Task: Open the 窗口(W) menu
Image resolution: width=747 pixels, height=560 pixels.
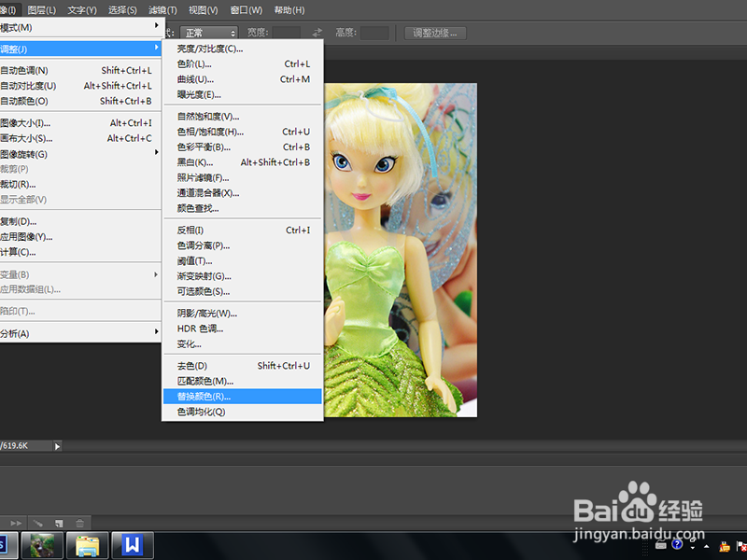Action: [x=246, y=9]
